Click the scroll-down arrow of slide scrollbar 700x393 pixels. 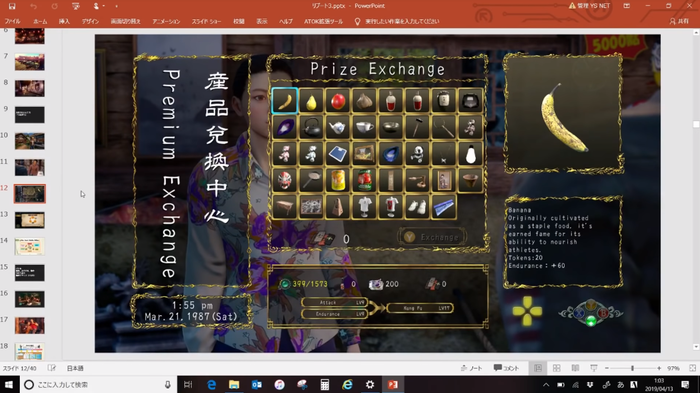(696, 347)
